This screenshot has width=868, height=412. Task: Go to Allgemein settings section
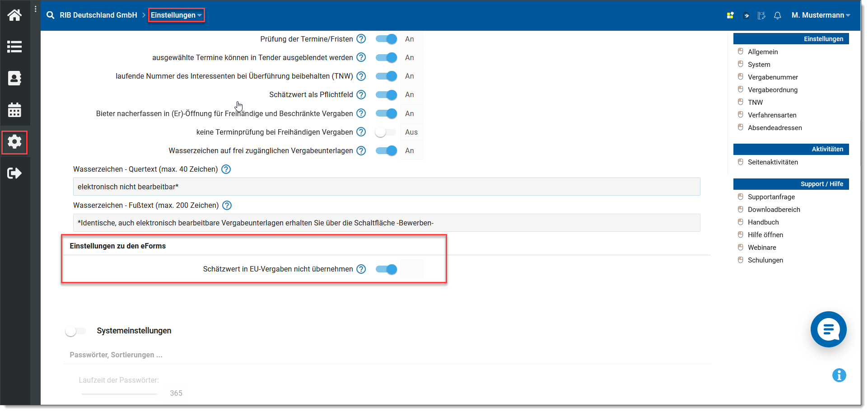[762, 52]
